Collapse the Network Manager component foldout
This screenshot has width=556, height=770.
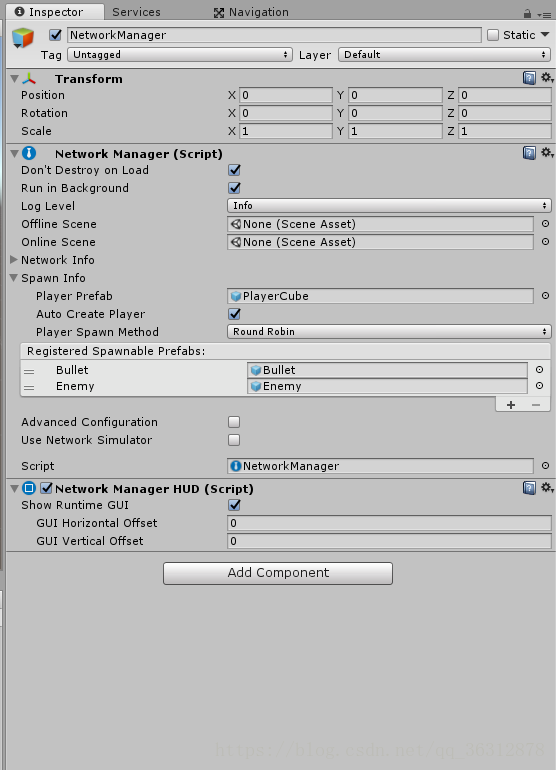[14, 154]
